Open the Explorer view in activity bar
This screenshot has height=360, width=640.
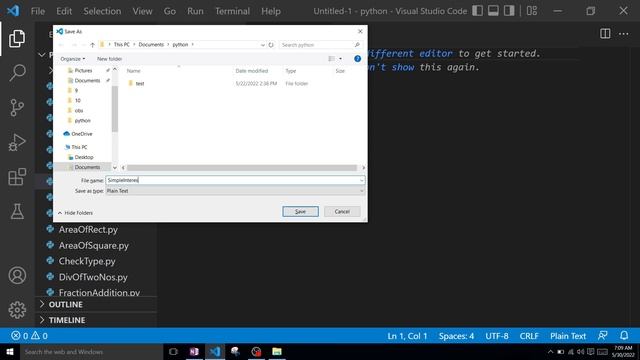[17, 38]
